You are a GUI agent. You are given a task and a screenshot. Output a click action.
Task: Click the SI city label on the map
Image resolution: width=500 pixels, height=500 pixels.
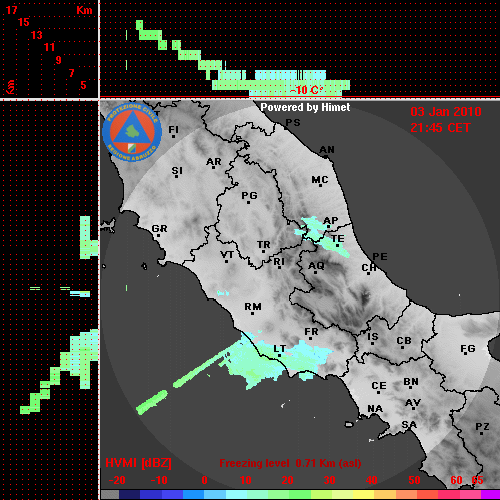177,171
